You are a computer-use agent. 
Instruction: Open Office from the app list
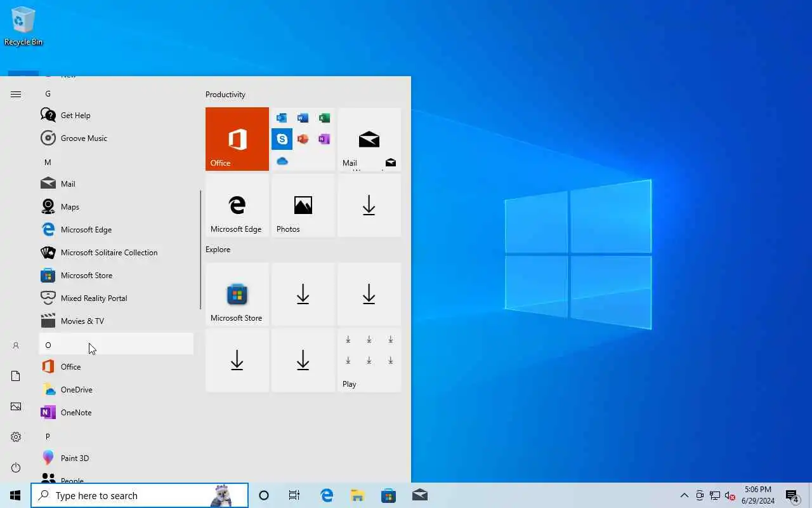(116, 366)
